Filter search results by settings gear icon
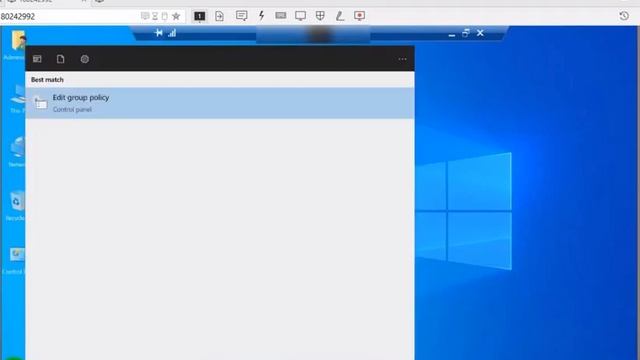The image size is (640, 360). click(x=84, y=59)
